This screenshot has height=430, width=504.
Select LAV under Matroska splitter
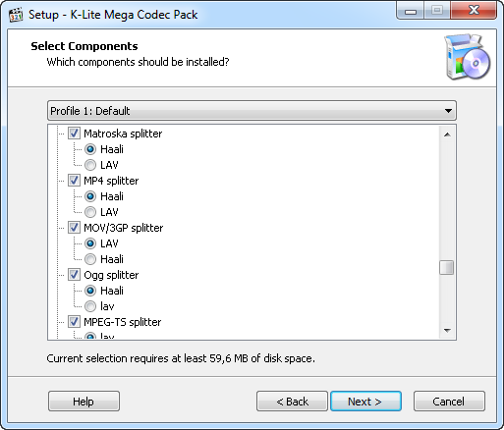pos(90,165)
